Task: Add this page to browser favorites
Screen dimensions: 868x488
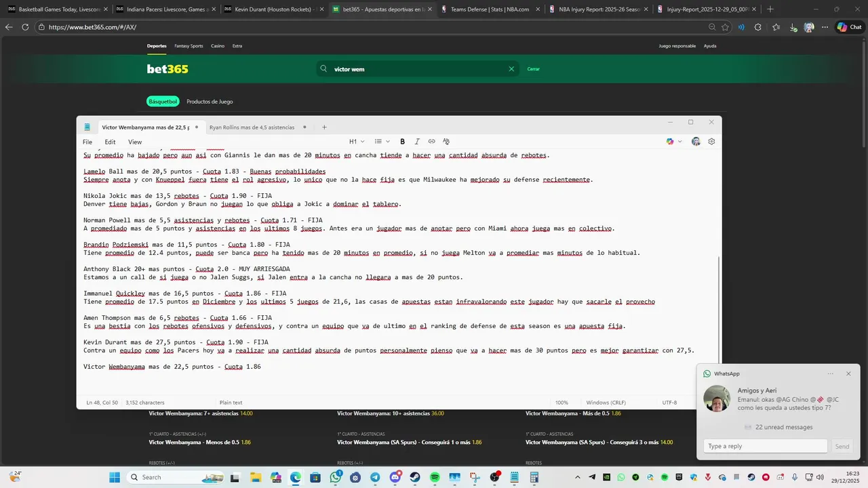Action: click(x=725, y=27)
